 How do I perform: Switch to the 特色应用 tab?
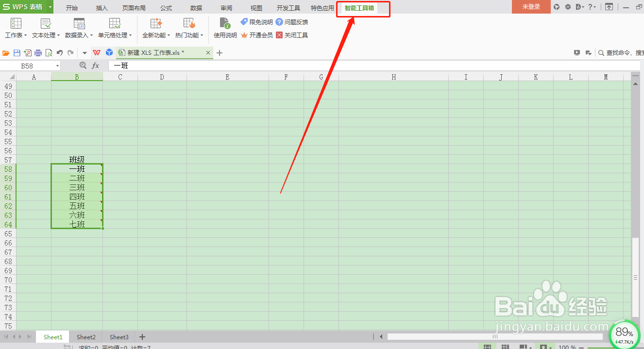[322, 8]
